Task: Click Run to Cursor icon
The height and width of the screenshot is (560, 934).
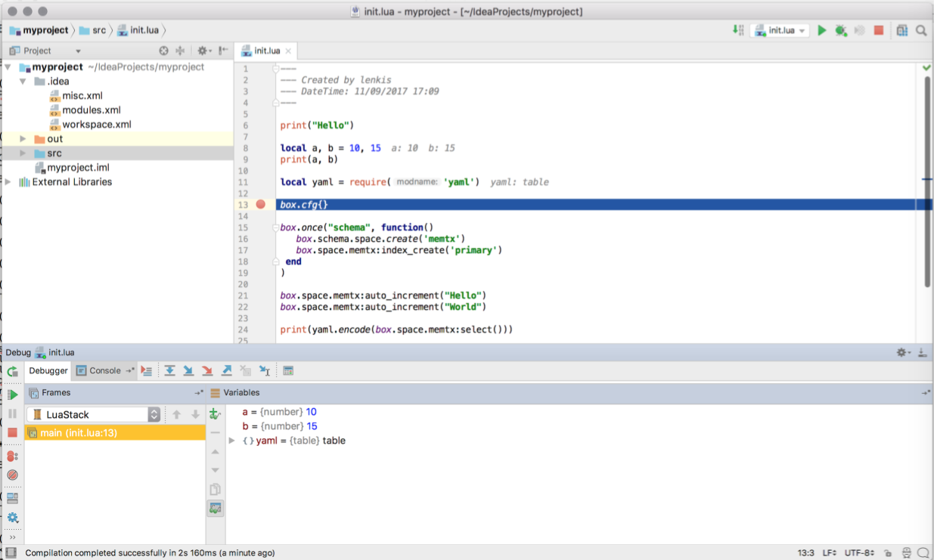Action: (x=265, y=371)
